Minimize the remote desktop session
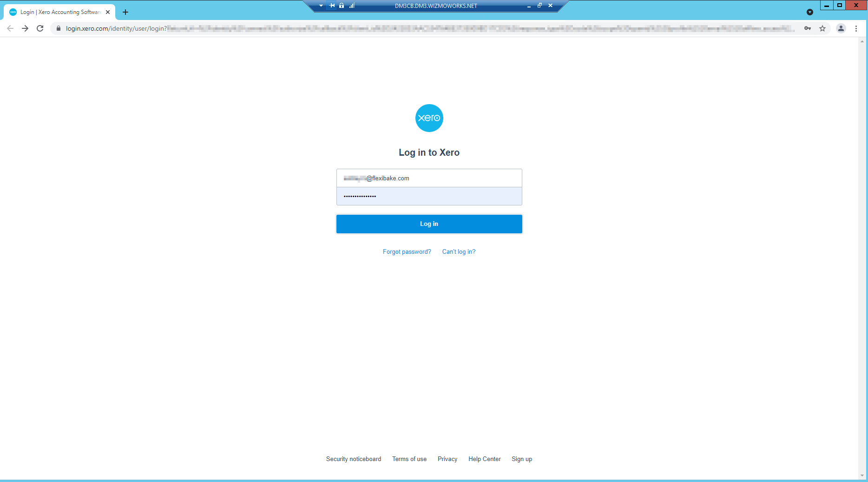 point(529,6)
